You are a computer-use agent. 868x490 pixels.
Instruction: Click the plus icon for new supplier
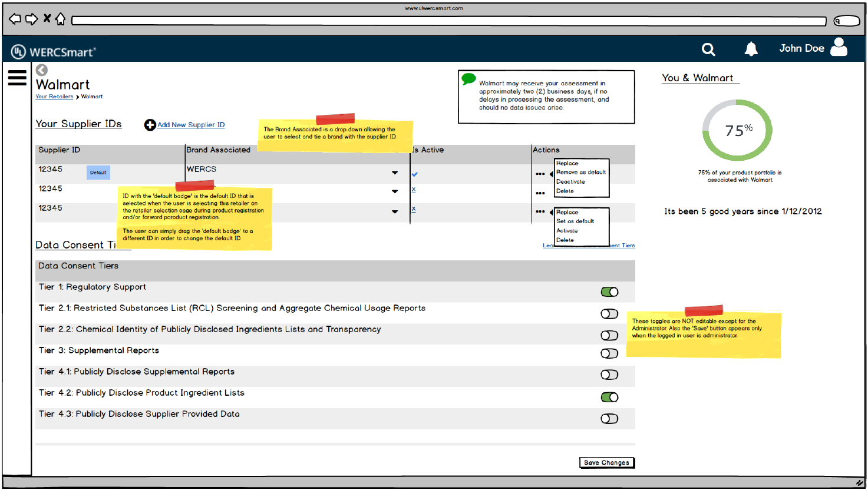coord(150,125)
